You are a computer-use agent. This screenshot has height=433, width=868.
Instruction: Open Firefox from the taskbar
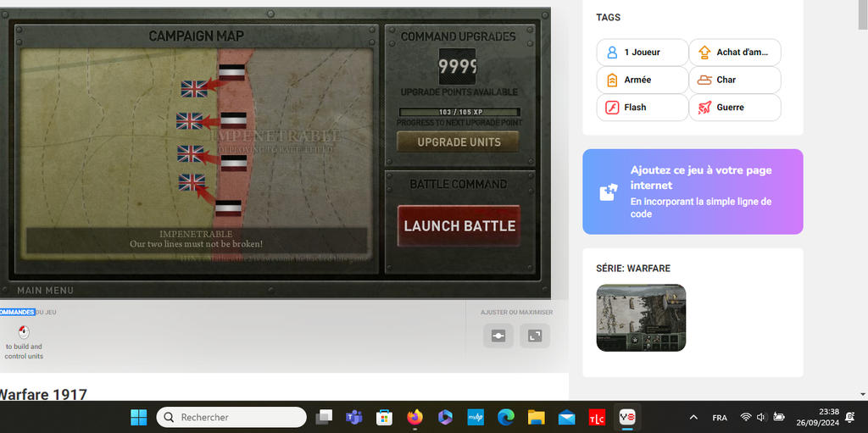(x=415, y=417)
